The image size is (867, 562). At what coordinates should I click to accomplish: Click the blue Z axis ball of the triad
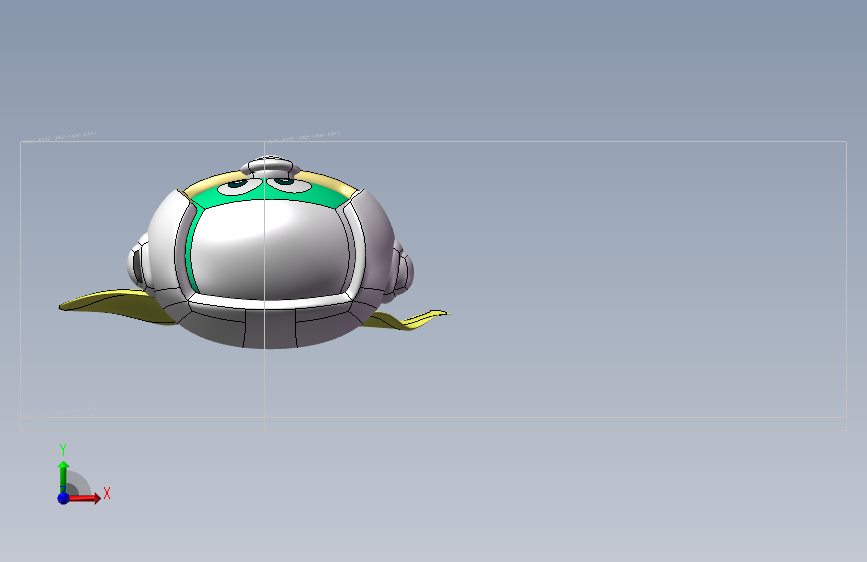click(x=63, y=498)
